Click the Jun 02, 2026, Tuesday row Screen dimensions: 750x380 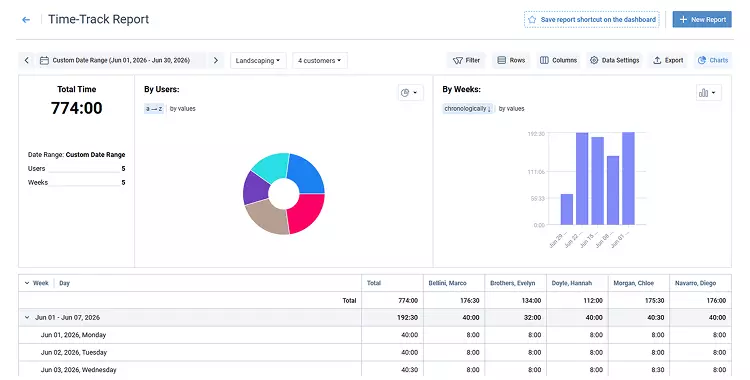coord(375,352)
